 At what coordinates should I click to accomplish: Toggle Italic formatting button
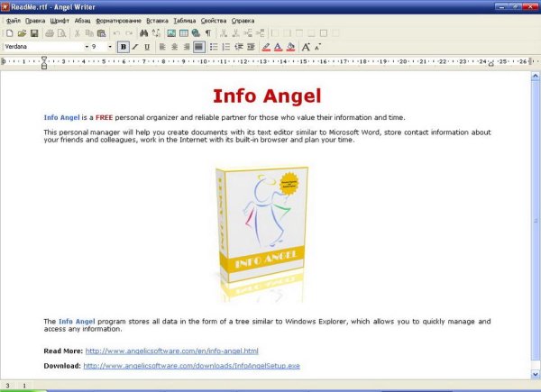click(135, 47)
